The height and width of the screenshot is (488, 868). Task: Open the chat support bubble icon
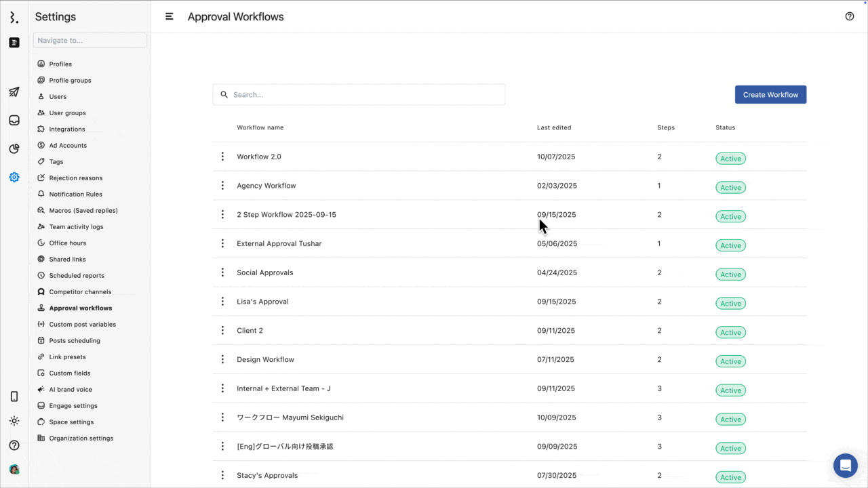845,466
